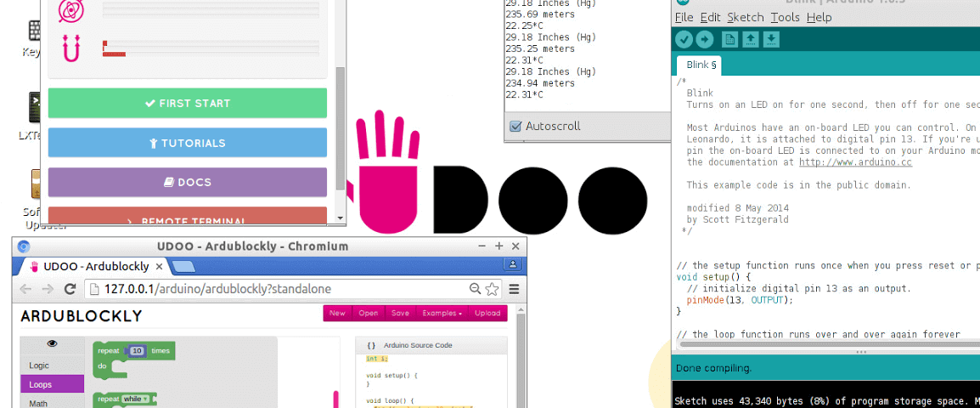The image size is (980, 408).
Task: Click Save in Ardublockly
Action: click(400, 313)
